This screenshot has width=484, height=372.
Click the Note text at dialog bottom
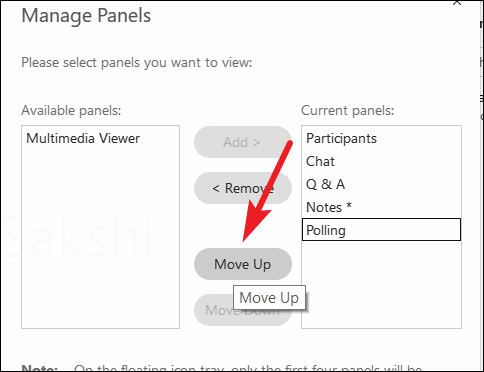[222, 368]
